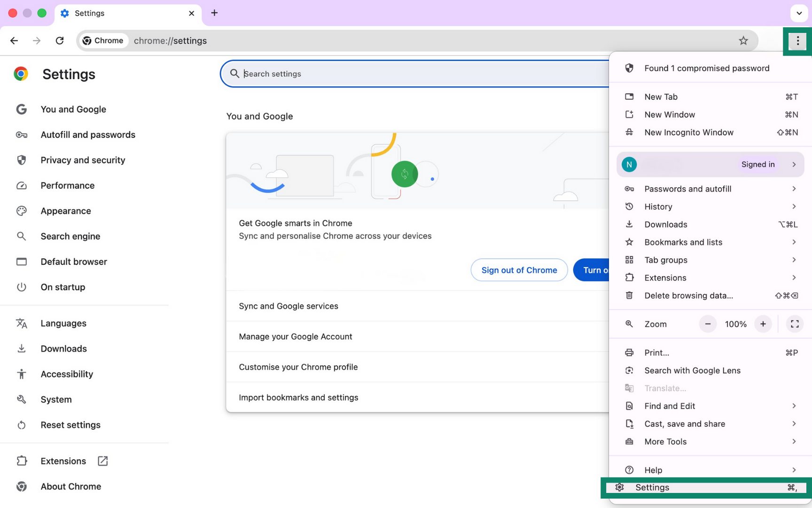The width and height of the screenshot is (812, 508).
Task: Open Import bookmarks and settings row
Action: [x=417, y=397]
